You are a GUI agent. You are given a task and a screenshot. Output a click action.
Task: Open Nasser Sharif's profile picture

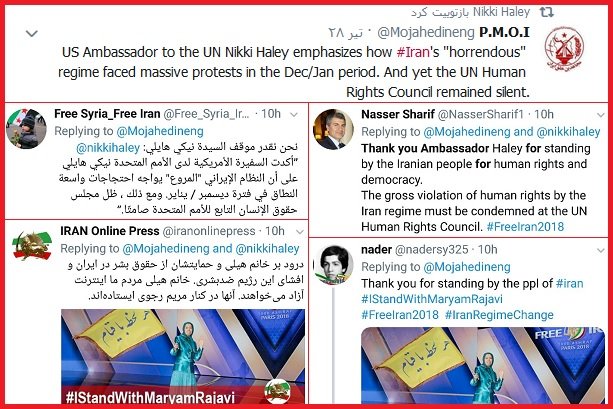333,129
